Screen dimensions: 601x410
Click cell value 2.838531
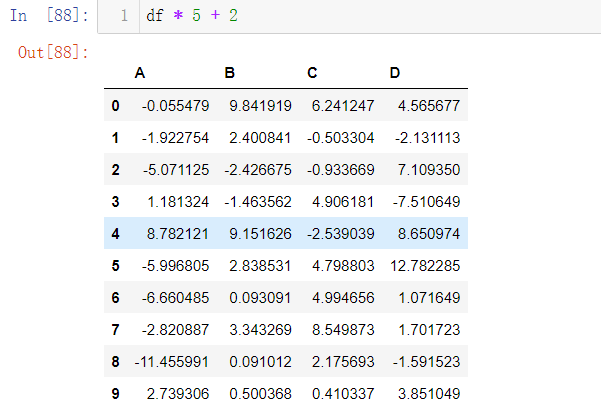coord(261,266)
